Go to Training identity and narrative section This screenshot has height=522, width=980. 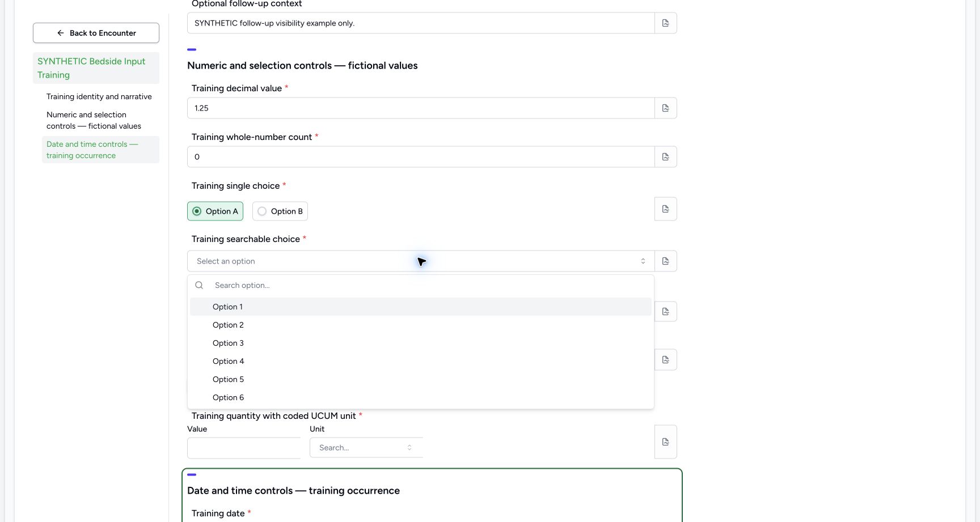(99, 97)
